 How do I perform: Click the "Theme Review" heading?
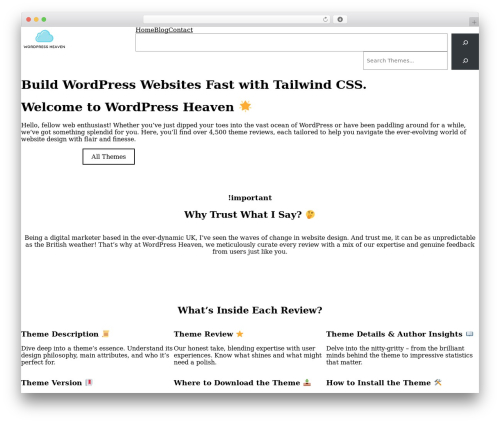point(203,334)
